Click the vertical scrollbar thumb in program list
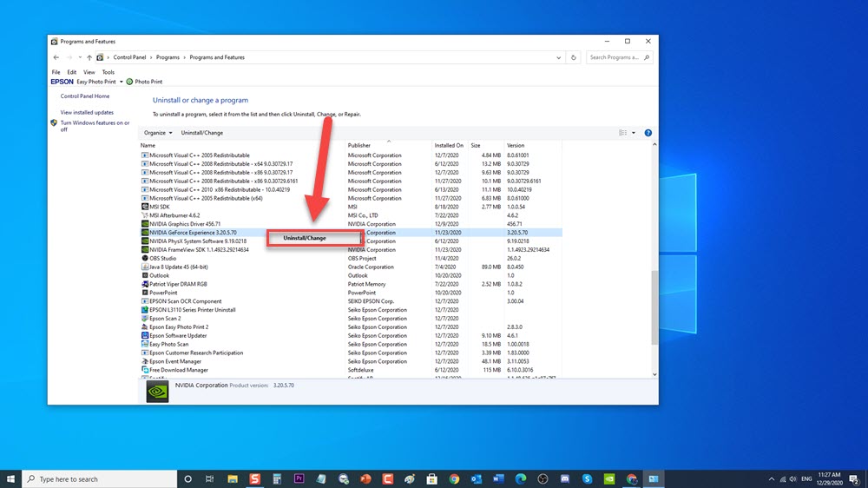Screen dimensions: 868x488 tap(654, 307)
